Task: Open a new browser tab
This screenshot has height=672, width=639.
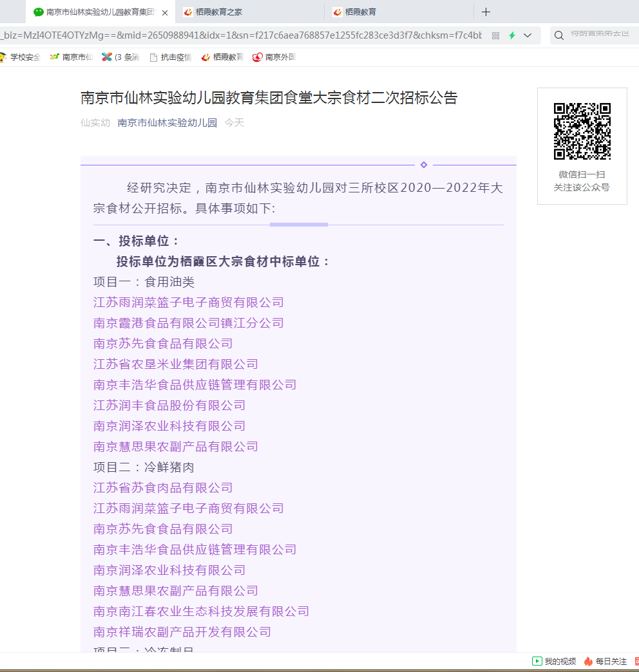Action: click(x=486, y=12)
